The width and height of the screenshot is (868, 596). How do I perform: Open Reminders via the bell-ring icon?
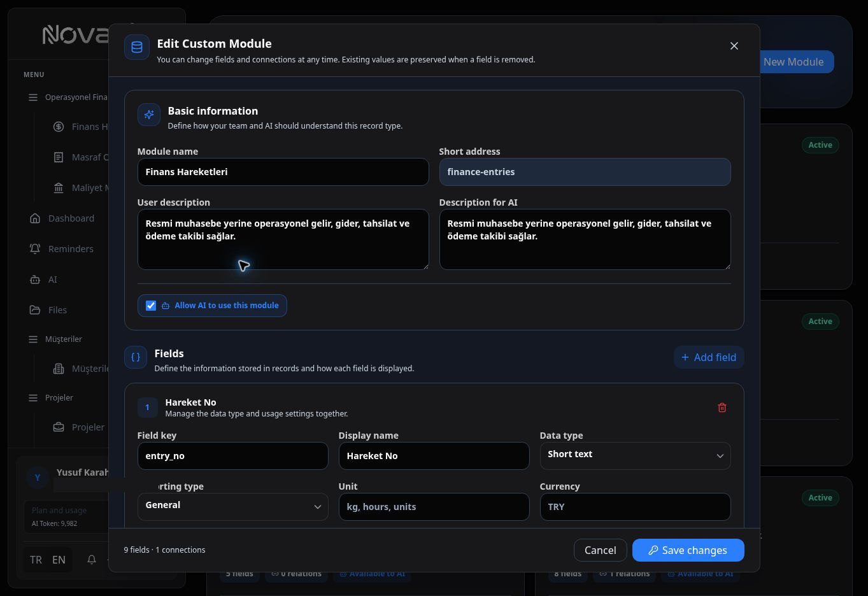pyautogui.click(x=35, y=249)
